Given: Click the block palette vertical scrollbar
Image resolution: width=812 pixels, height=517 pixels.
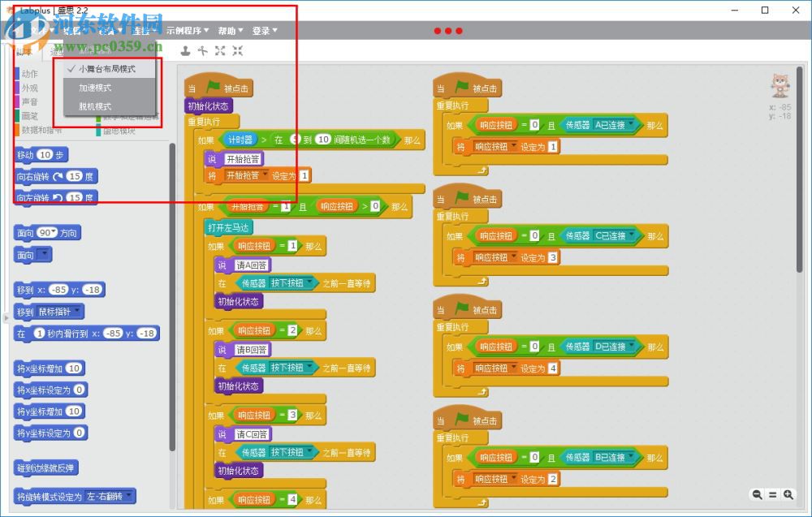Looking at the screenshot, I should point(172,296).
